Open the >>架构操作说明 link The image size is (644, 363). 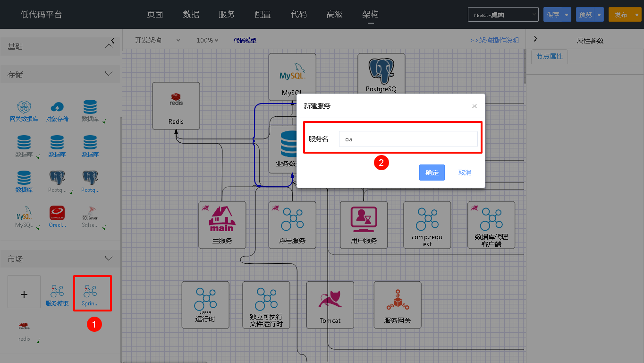click(494, 40)
